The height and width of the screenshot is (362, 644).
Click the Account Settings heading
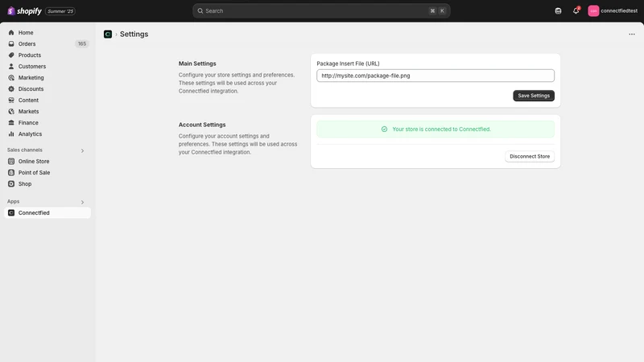pyautogui.click(x=202, y=125)
